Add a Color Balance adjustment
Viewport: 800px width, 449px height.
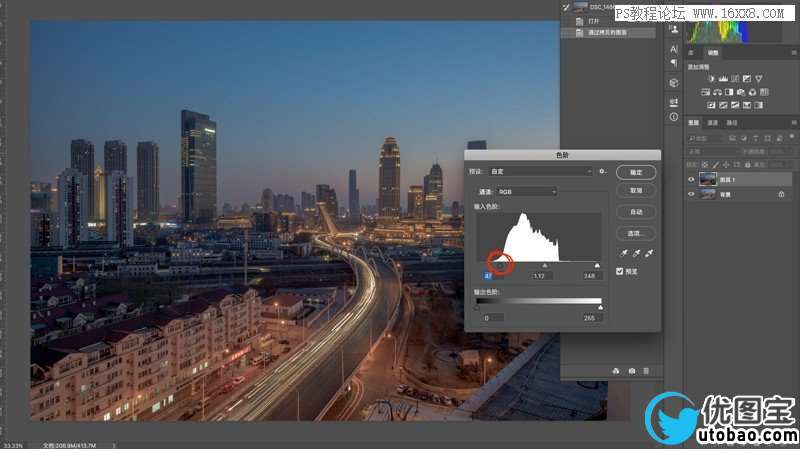pyautogui.click(x=717, y=92)
